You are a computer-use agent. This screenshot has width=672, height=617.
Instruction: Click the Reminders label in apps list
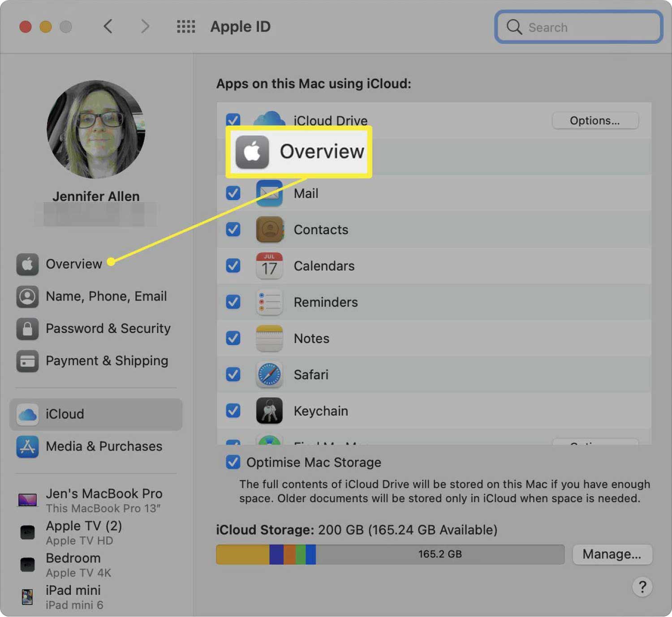[326, 302]
